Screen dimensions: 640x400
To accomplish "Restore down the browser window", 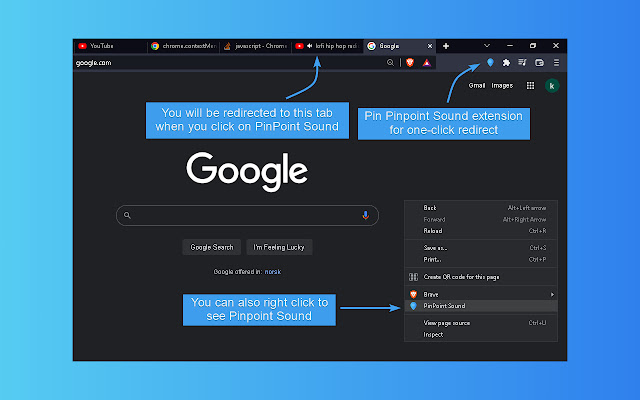I will coord(533,46).
